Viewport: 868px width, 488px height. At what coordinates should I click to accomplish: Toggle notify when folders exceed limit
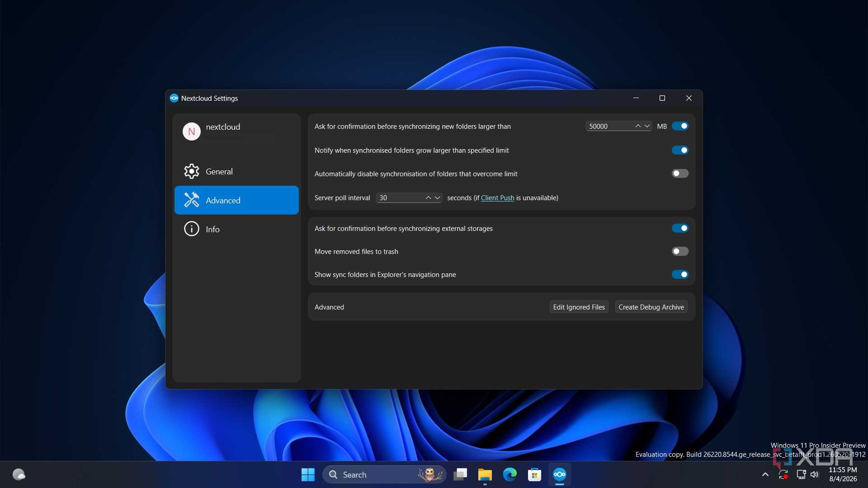[680, 150]
